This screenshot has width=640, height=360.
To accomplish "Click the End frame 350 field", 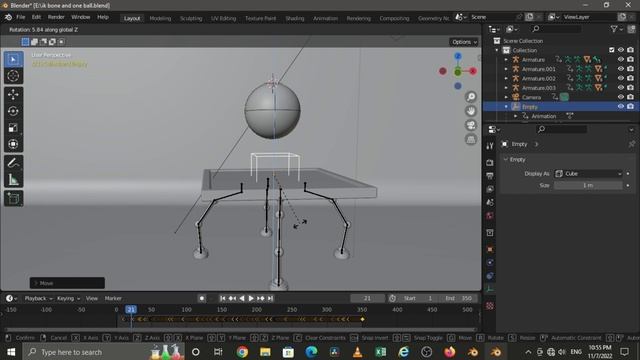I will click(x=459, y=298).
